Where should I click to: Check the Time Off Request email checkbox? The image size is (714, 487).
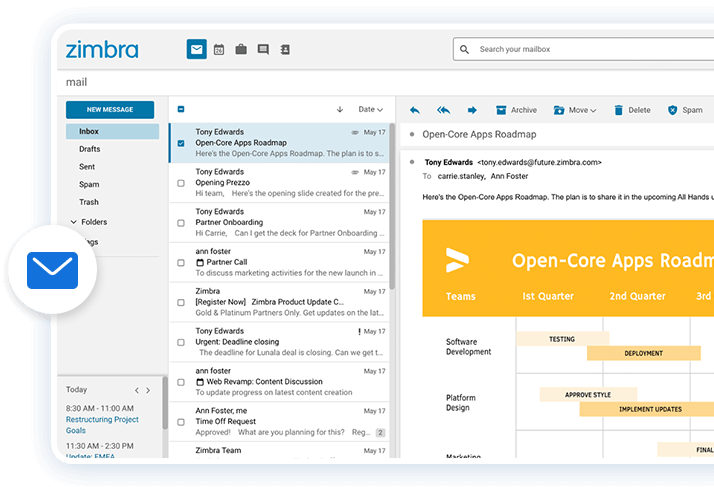(x=181, y=422)
